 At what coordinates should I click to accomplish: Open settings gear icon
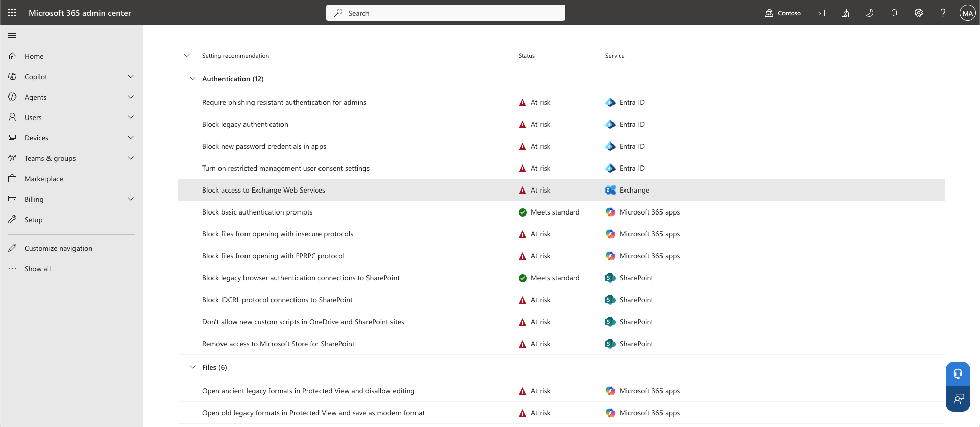[919, 13]
